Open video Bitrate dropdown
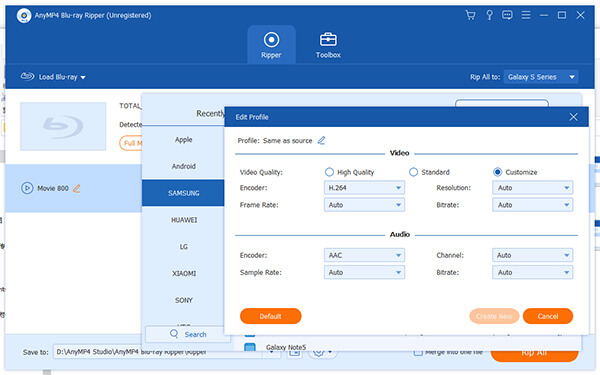Image resolution: width=600 pixels, height=375 pixels. (x=533, y=205)
